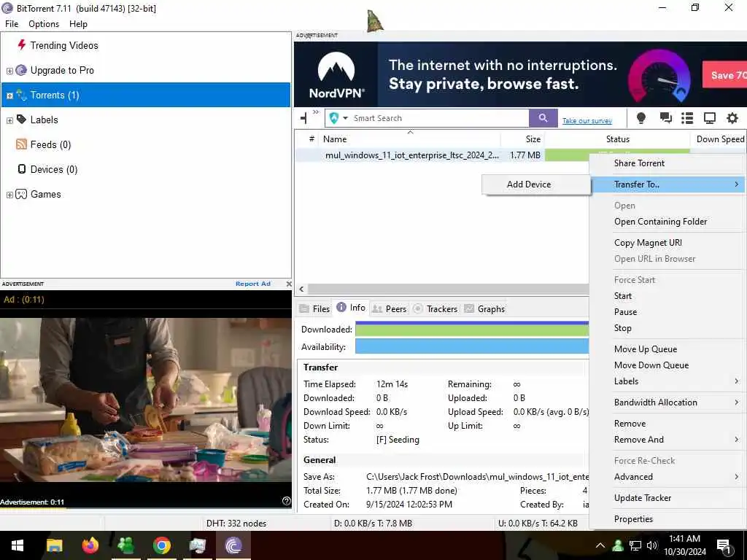Click the lightbulb icon in toolbar

[641, 117]
